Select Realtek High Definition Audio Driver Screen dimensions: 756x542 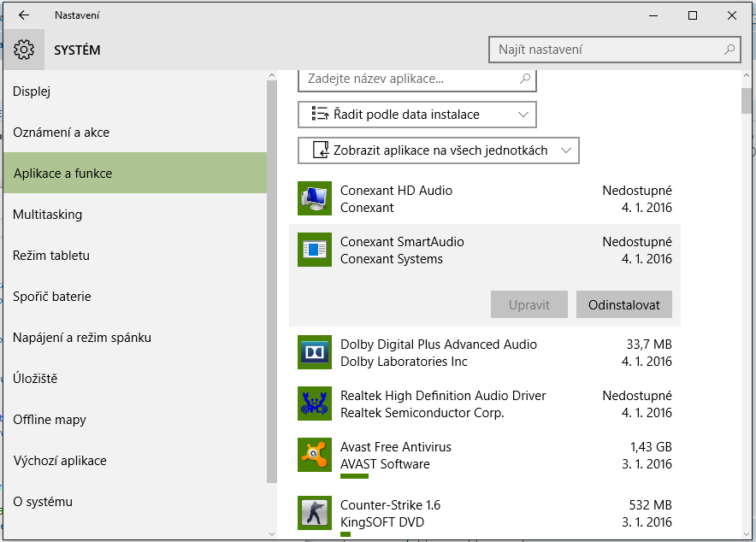[x=485, y=404]
